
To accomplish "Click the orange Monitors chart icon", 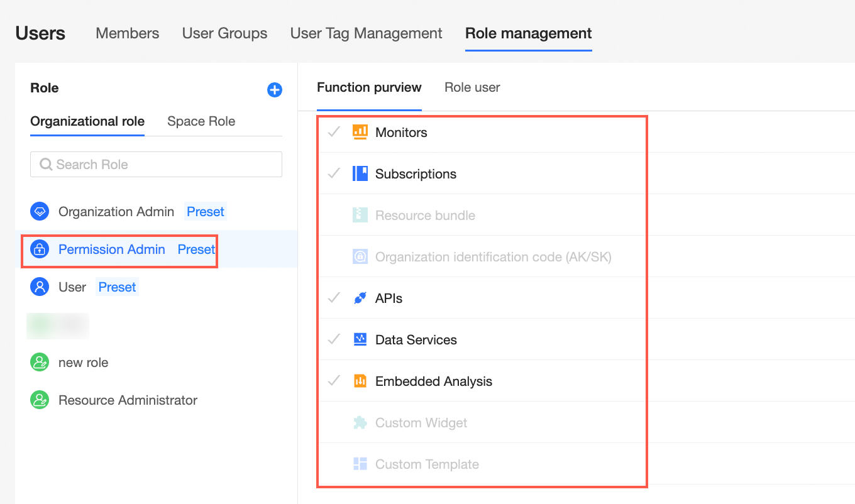I will [x=360, y=132].
